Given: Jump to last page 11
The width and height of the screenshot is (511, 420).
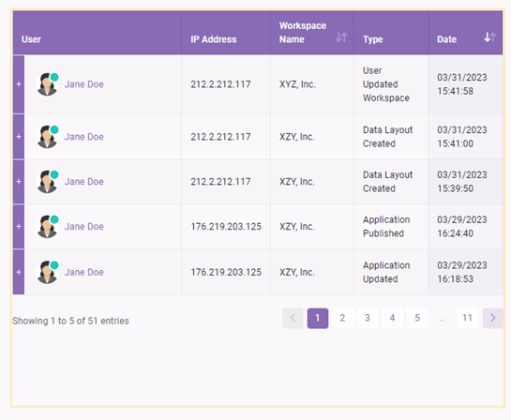Looking at the screenshot, I should 468,318.
